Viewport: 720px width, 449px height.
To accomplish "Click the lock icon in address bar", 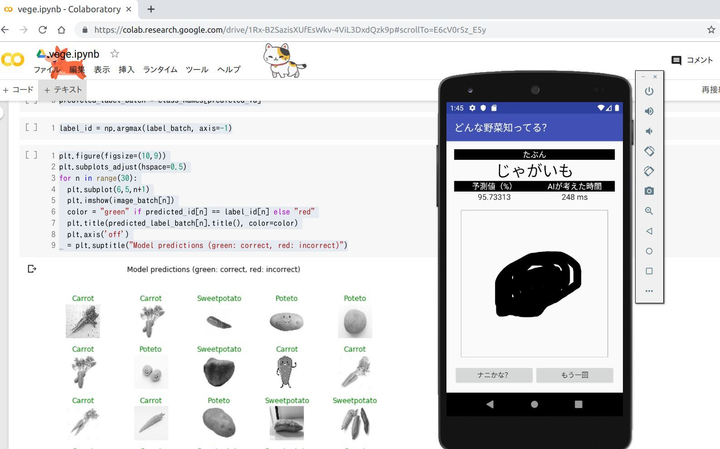I will tap(84, 30).
